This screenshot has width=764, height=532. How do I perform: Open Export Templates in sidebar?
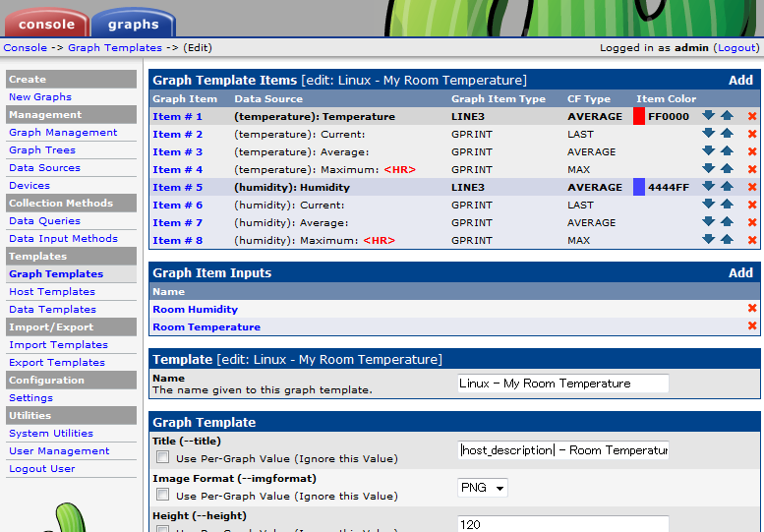57,362
